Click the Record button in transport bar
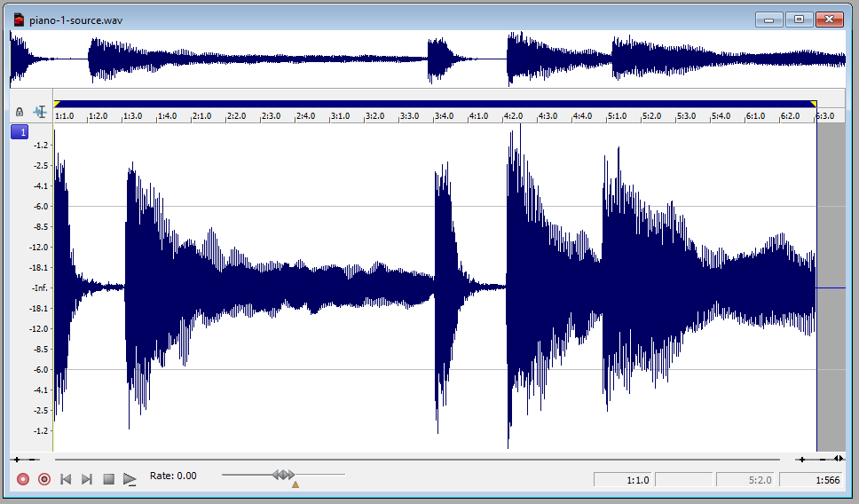The image size is (859, 504). coord(23,479)
